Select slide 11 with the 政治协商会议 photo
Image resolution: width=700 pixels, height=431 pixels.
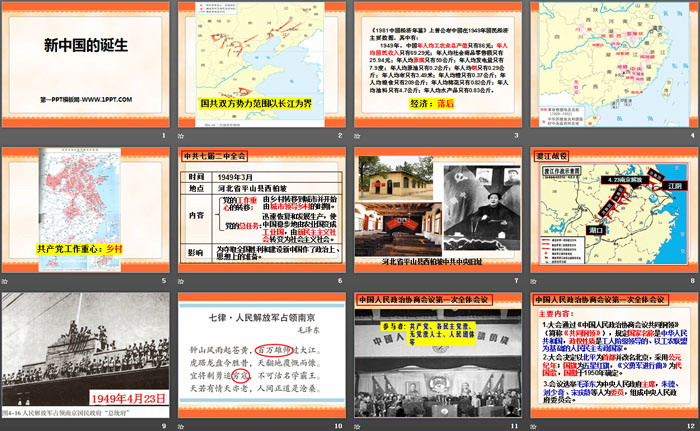pos(438,355)
